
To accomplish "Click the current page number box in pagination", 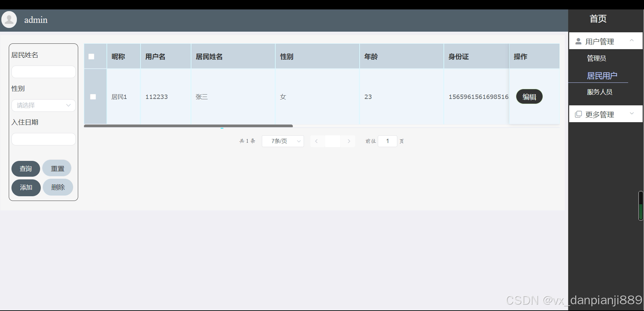I will coord(333,141).
